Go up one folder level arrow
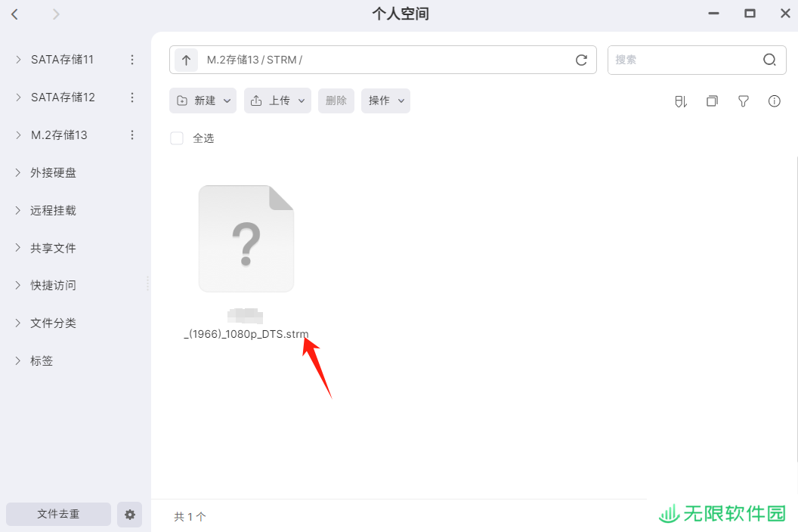This screenshot has width=798, height=532. [x=186, y=60]
